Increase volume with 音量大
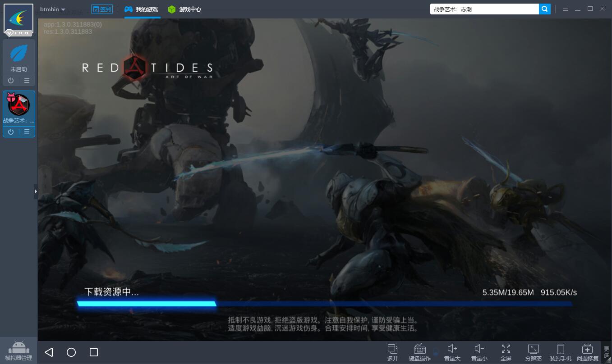The image size is (612, 364). [x=452, y=352]
